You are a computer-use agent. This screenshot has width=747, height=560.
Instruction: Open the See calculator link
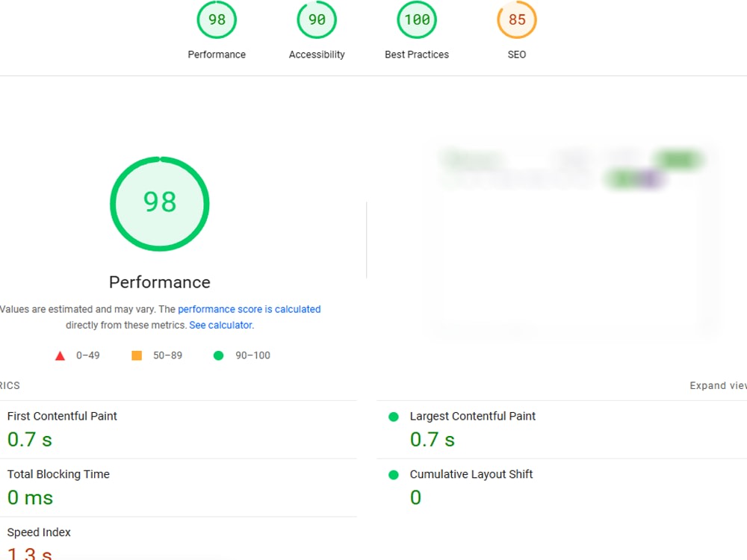pyautogui.click(x=220, y=325)
